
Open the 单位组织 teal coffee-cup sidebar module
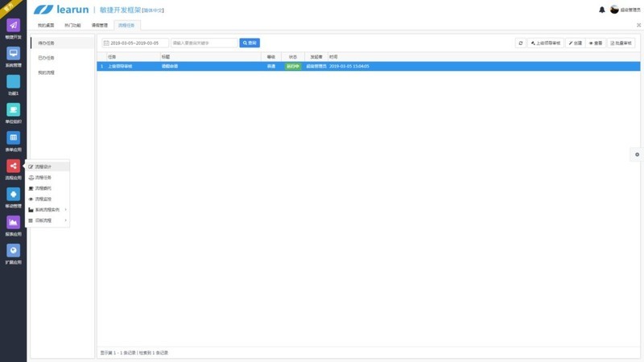pos(13,109)
